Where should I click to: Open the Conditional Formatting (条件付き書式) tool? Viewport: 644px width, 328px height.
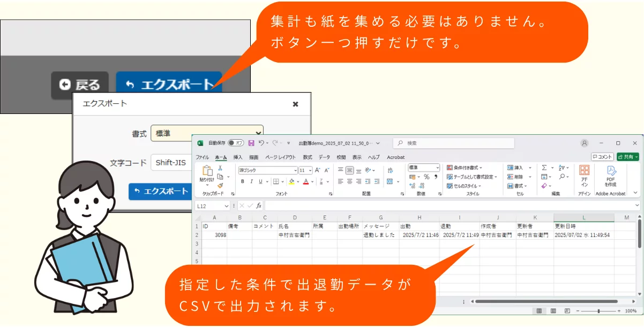click(465, 168)
